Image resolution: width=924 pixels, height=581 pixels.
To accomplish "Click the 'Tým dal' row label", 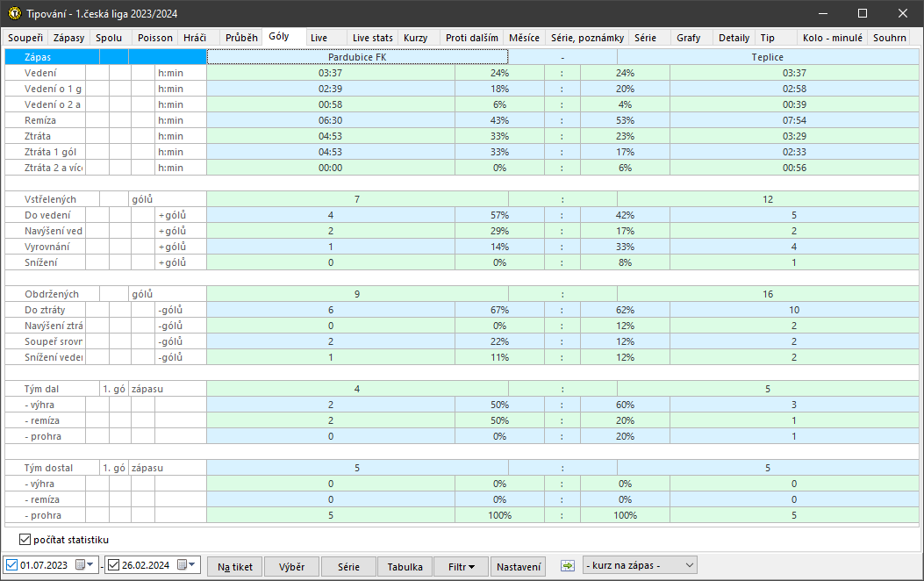I will click(x=41, y=389).
